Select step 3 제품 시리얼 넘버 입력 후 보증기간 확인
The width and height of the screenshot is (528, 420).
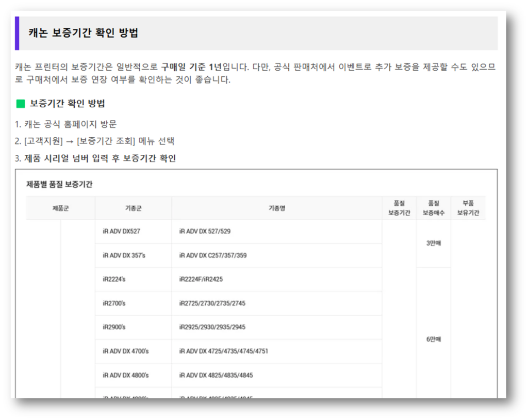[x=95, y=158]
